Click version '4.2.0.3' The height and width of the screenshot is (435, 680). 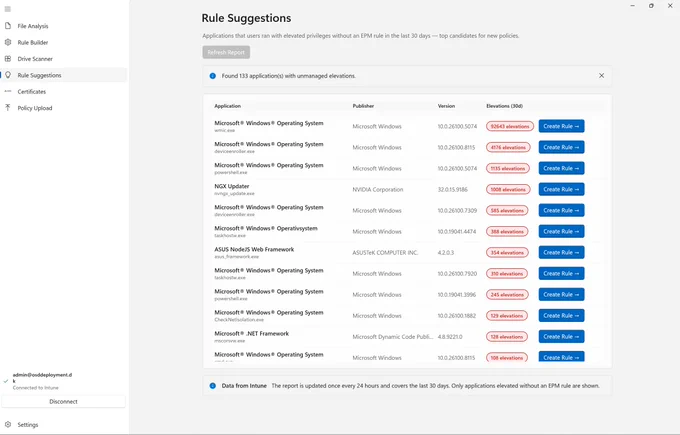[x=445, y=252]
